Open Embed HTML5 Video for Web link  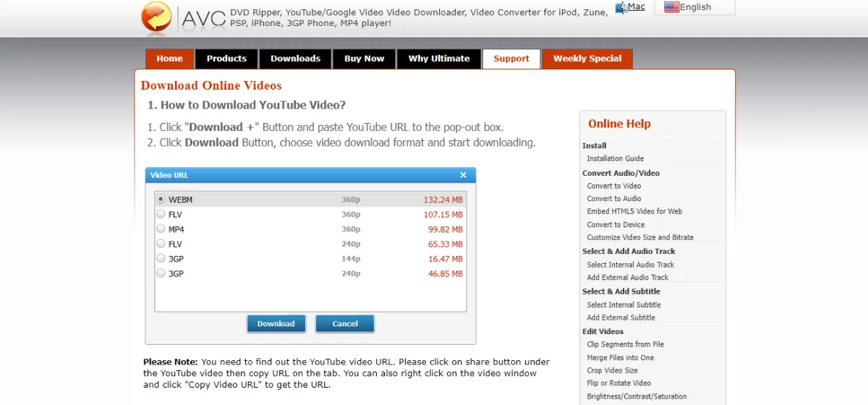coord(634,211)
